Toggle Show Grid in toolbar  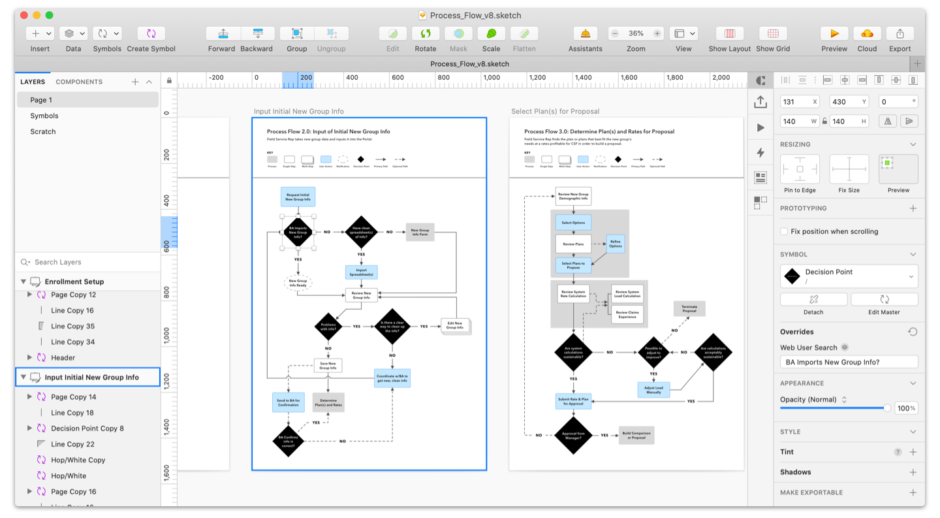[x=773, y=34]
